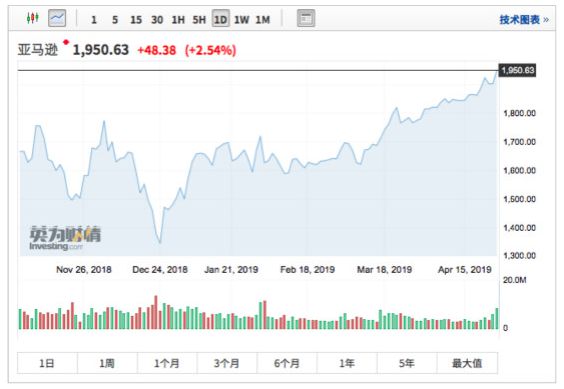Click the Mar 18, 2019 date label

point(384,270)
